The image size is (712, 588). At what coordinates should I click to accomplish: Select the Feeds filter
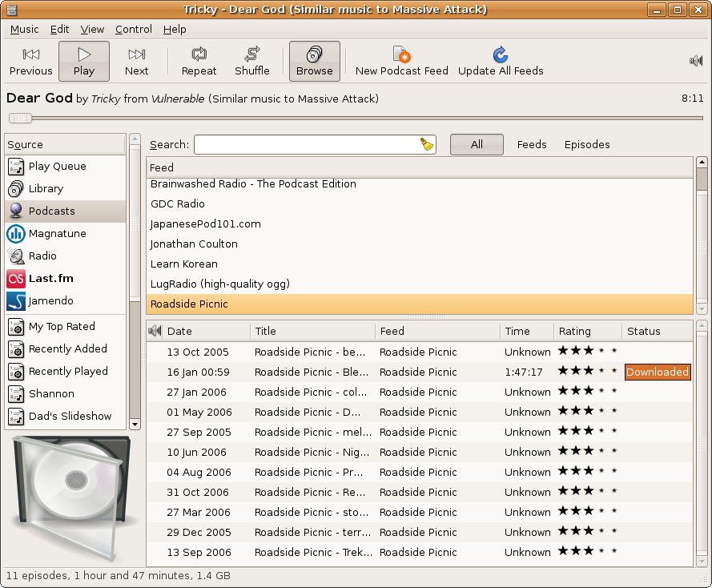point(532,144)
